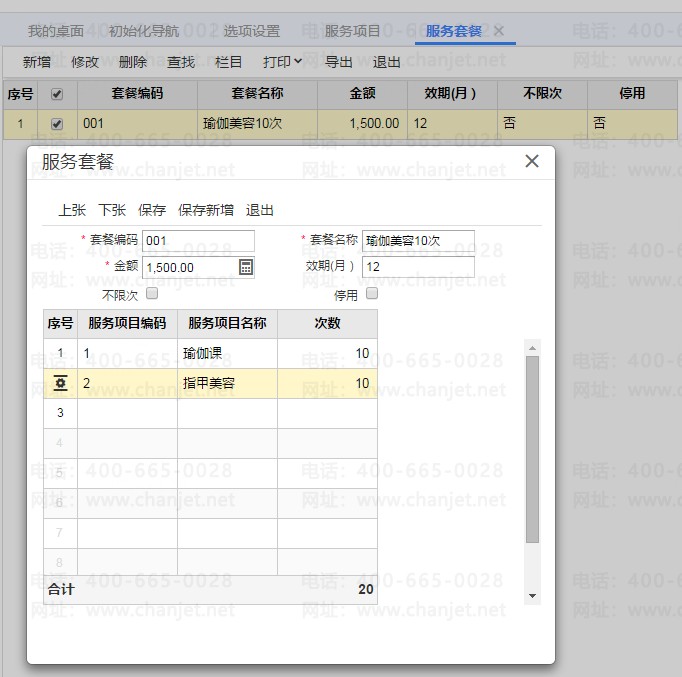Toggle the select-all checkbox in table header
Viewport: 682px width, 677px height.
57,93
